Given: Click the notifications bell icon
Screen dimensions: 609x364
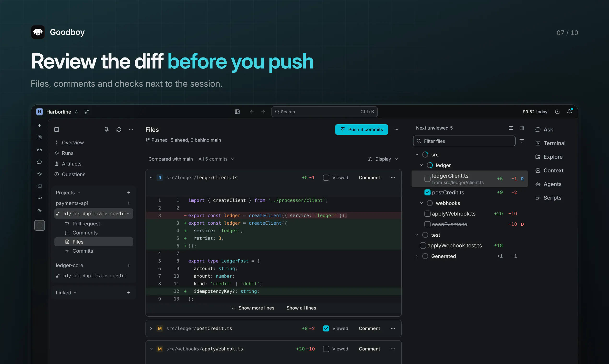Looking at the screenshot, I should pyautogui.click(x=569, y=112).
